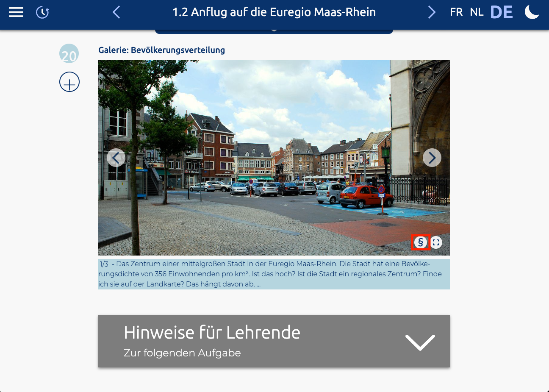Open the hamburger navigation menu
Image resolution: width=549 pixels, height=392 pixels.
[16, 12]
